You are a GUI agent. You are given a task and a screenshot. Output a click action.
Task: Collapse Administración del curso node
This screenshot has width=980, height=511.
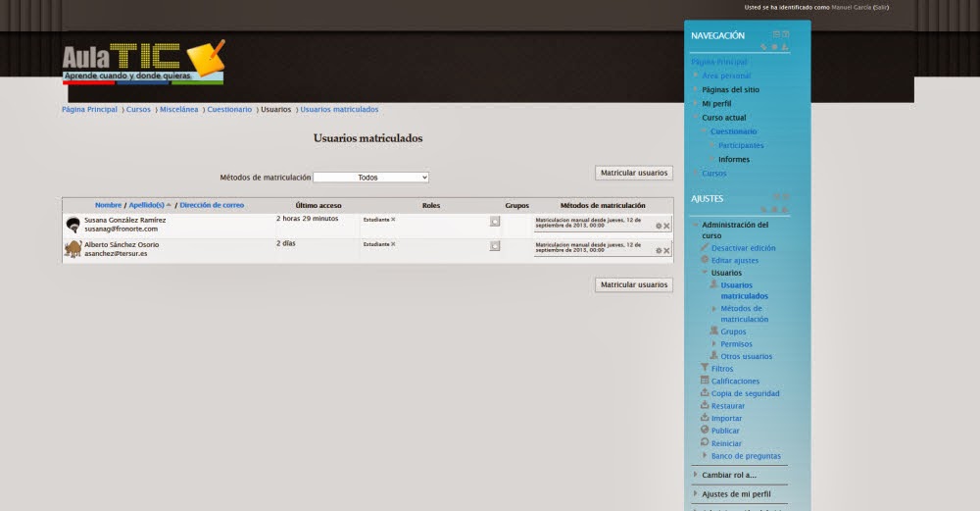click(696, 225)
